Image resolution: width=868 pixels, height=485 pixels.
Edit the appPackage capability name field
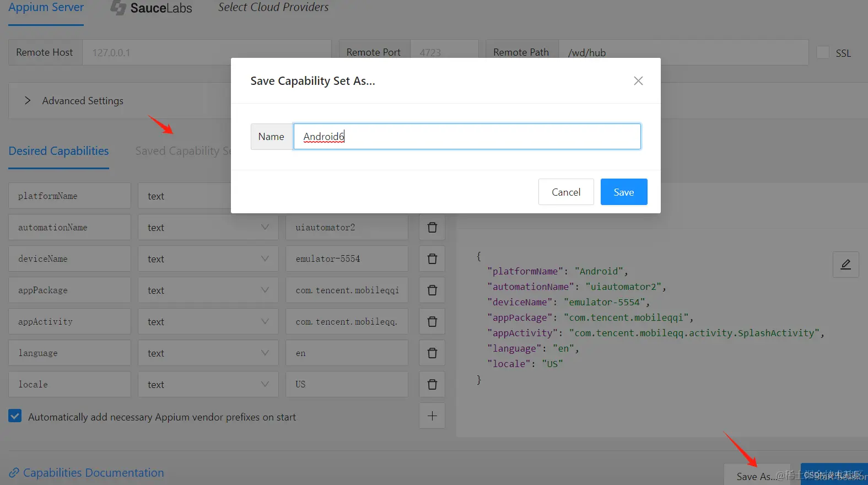(69, 290)
